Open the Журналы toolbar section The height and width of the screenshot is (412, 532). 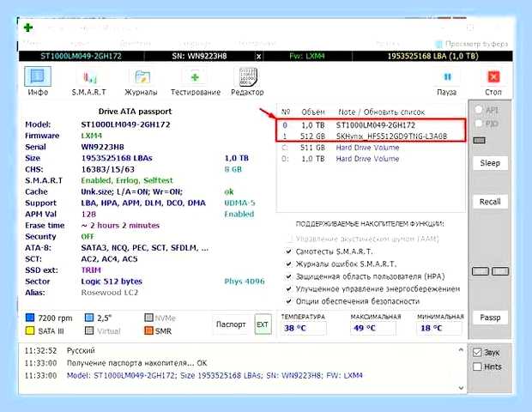[141, 81]
